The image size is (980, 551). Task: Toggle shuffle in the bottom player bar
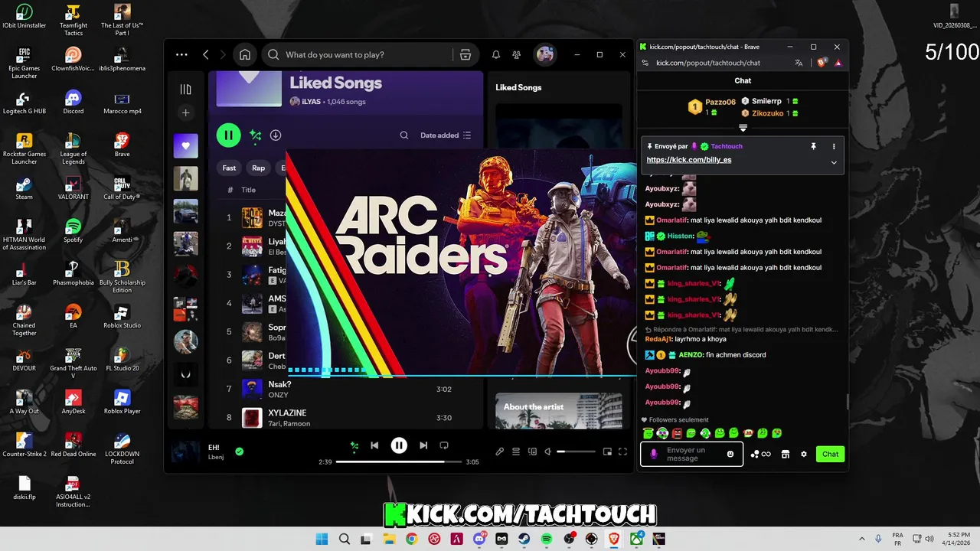354,445
